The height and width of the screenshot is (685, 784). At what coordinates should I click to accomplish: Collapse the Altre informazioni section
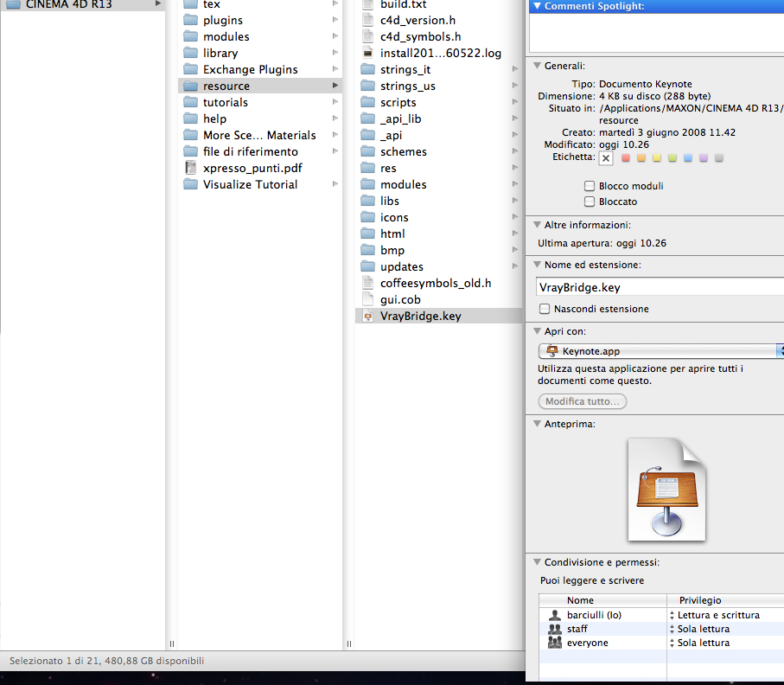(537, 225)
